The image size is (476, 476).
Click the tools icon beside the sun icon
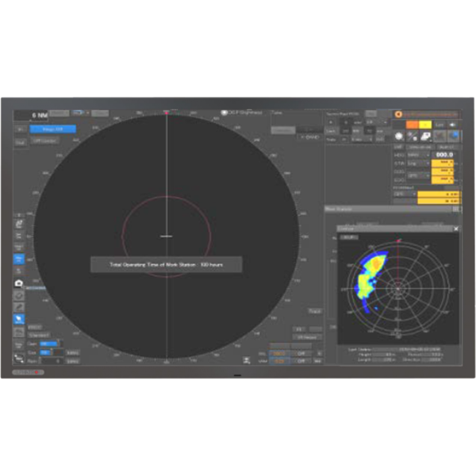[413, 136]
